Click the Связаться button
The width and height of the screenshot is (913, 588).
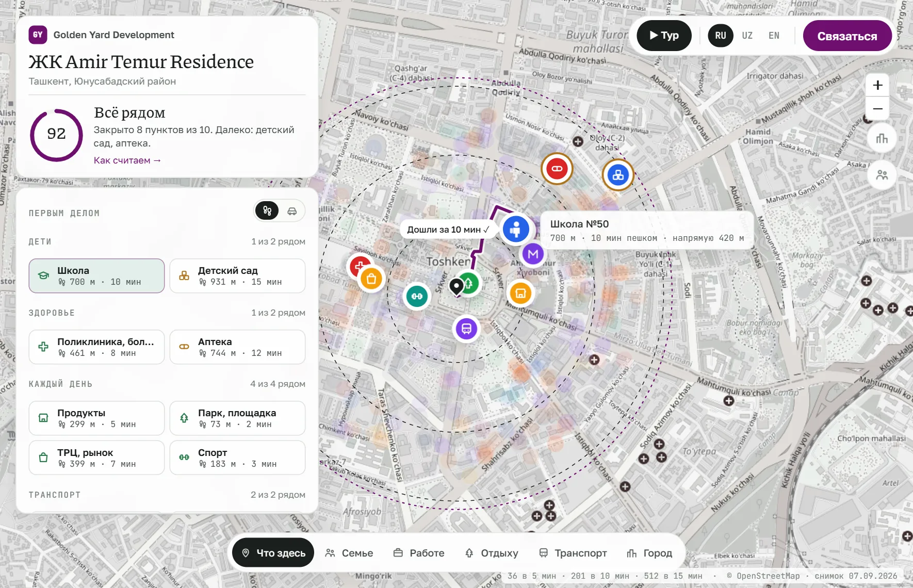pyautogui.click(x=847, y=36)
